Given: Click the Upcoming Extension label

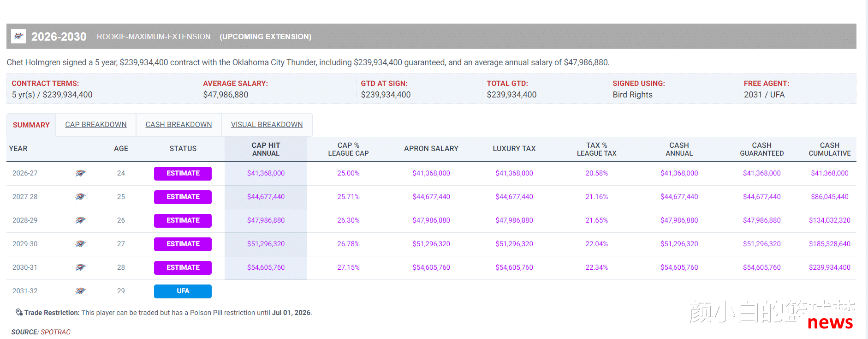Looking at the screenshot, I should click(265, 36).
